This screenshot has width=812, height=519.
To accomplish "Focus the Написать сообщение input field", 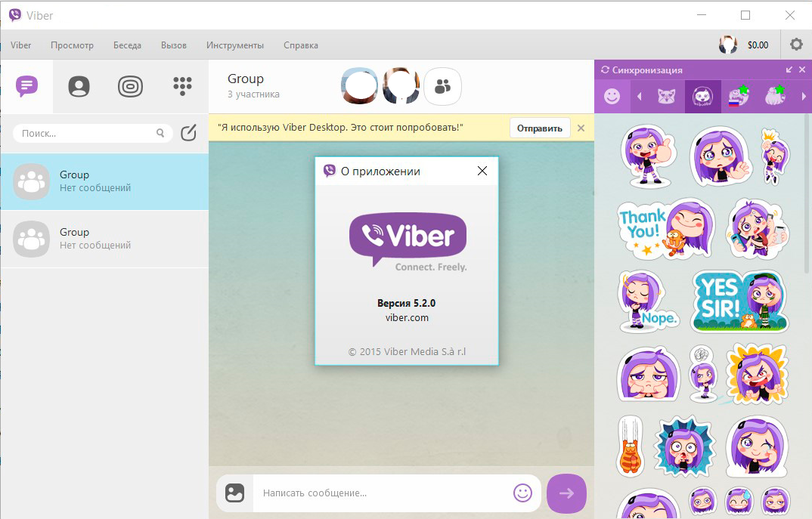I will 381,493.
